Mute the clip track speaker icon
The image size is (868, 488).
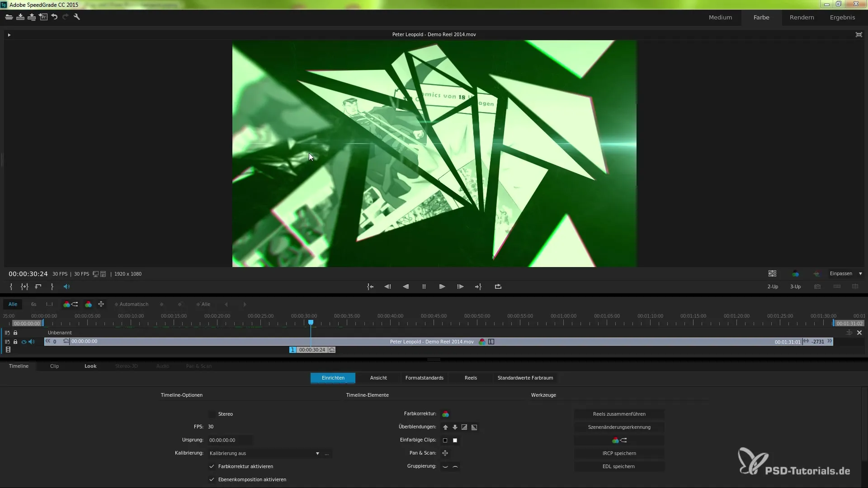coord(32,342)
